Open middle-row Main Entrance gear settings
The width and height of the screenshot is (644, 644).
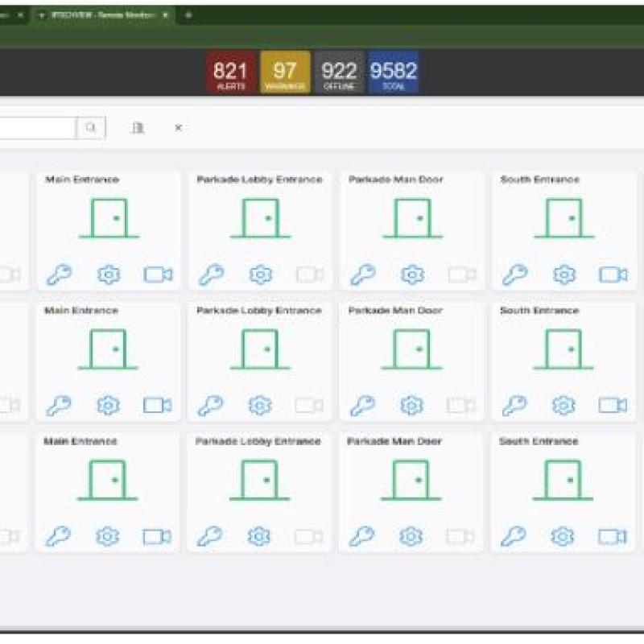(109, 406)
